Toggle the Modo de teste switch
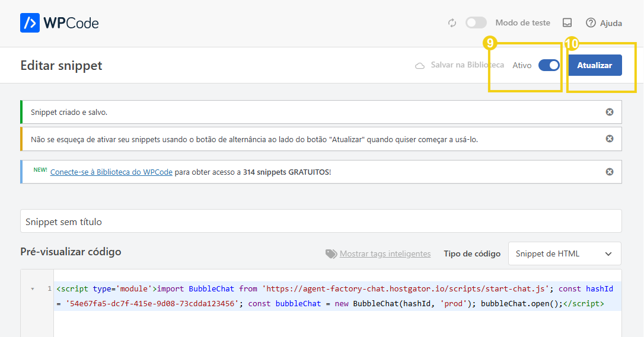644x337 pixels. tap(476, 23)
